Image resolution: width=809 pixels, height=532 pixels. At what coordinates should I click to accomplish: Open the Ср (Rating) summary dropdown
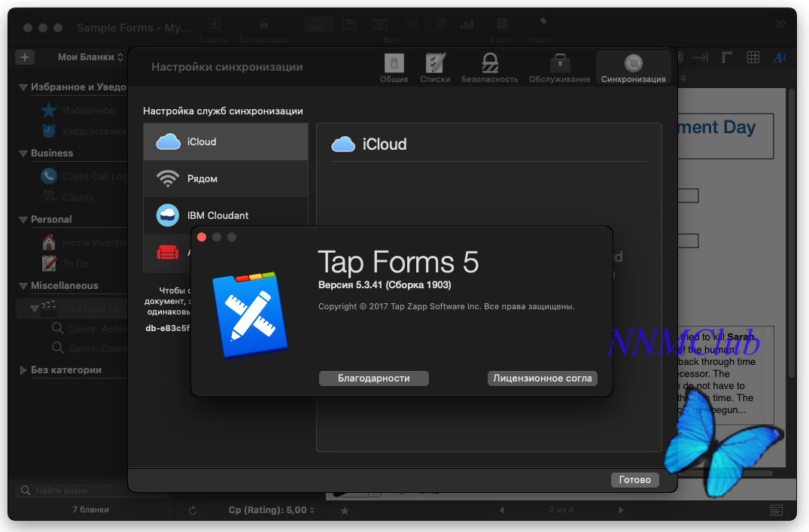click(272, 510)
